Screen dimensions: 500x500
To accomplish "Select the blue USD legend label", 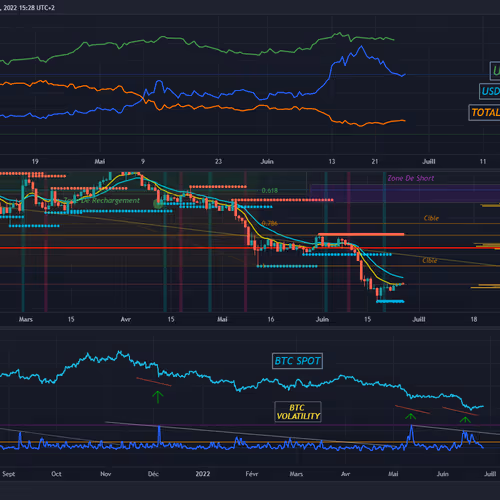I will point(490,91).
